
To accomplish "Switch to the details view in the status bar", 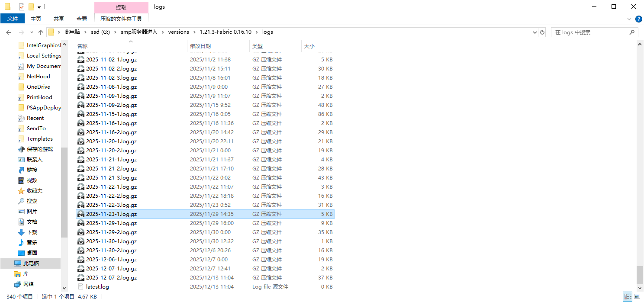I will (627, 296).
